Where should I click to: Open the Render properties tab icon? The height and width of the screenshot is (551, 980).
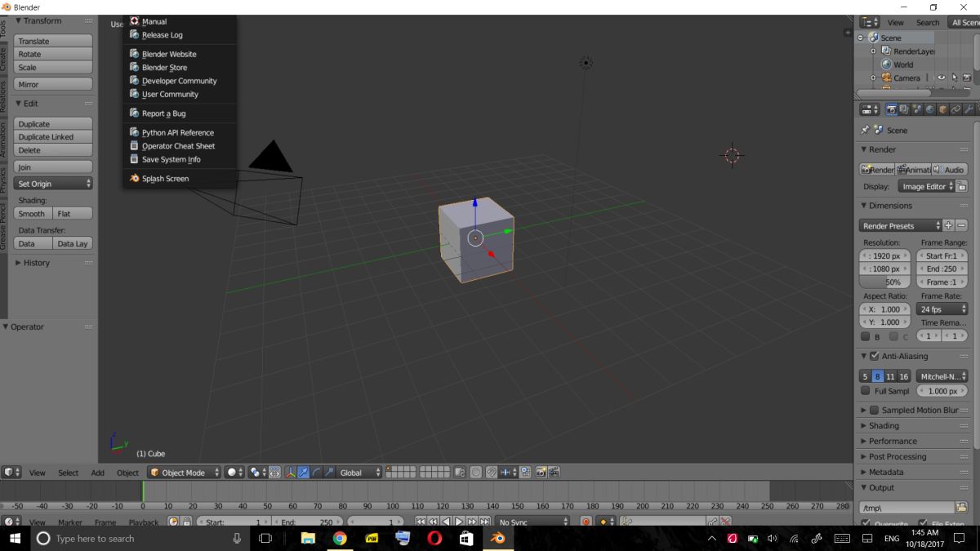pos(892,109)
